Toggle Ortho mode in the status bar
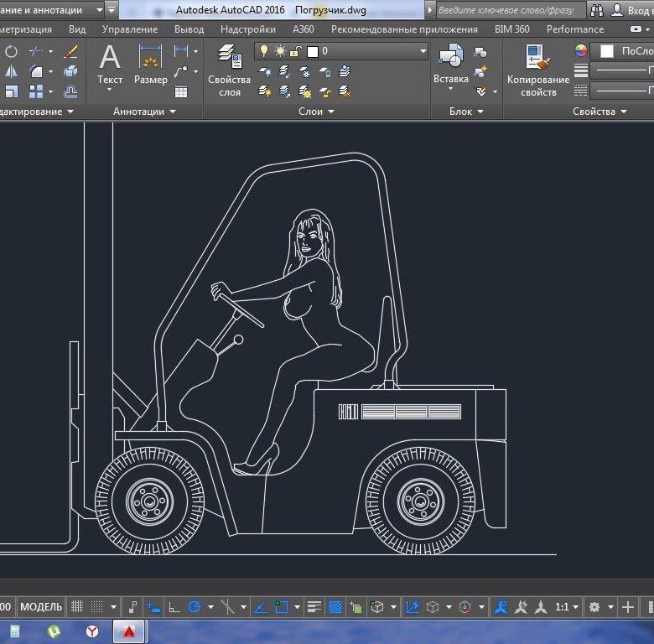 [x=174, y=606]
